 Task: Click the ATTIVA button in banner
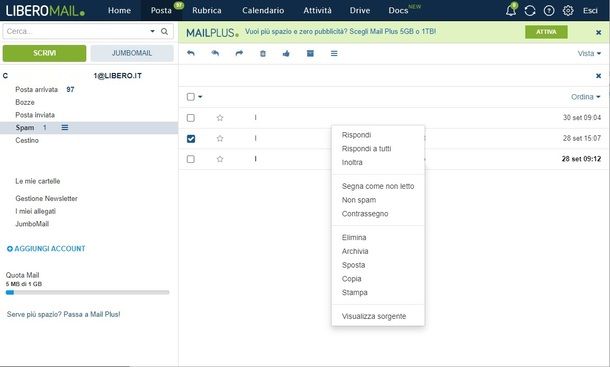coord(546,32)
